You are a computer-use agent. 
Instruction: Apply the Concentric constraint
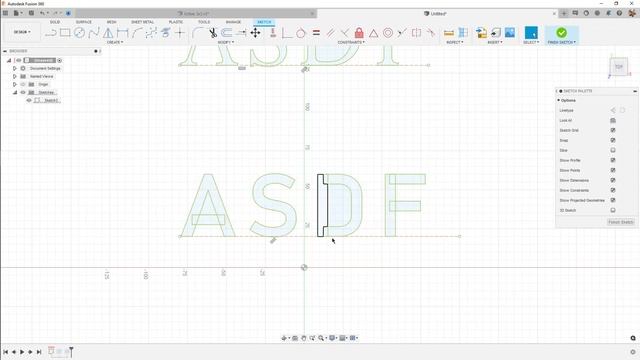click(388, 33)
